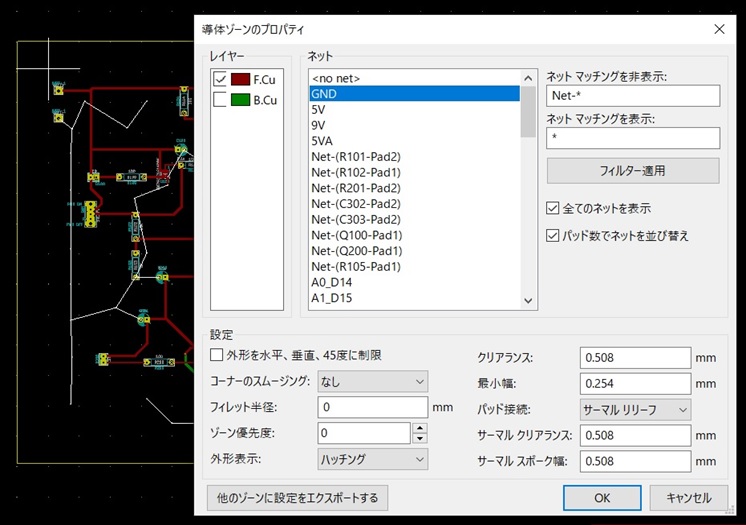The height and width of the screenshot is (525, 746).
Task: Increase ゾーン優先度 with the up arrow
Action: [420, 428]
